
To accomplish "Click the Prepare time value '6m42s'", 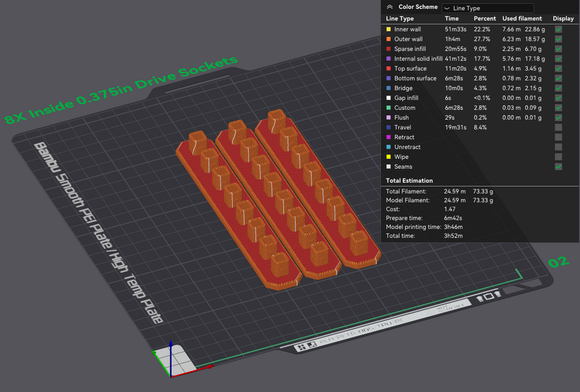I will click(x=453, y=218).
